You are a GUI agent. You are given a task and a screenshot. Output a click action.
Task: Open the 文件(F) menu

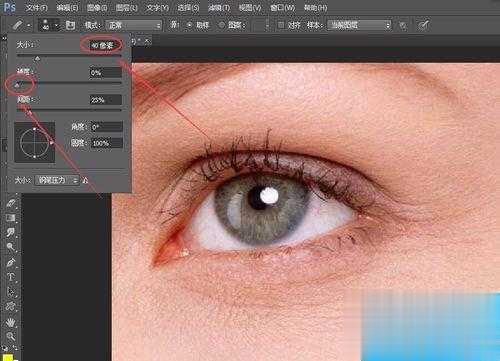[x=37, y=7]
